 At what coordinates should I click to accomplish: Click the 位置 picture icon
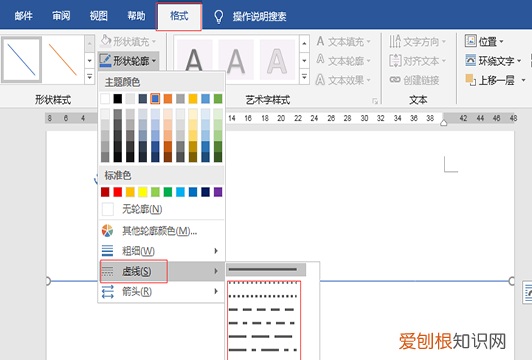470,41
